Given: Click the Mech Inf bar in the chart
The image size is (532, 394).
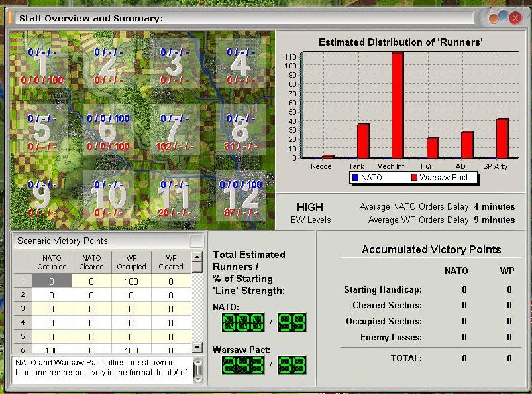Looking at the screenshot, I should click(x=398, y=105).
